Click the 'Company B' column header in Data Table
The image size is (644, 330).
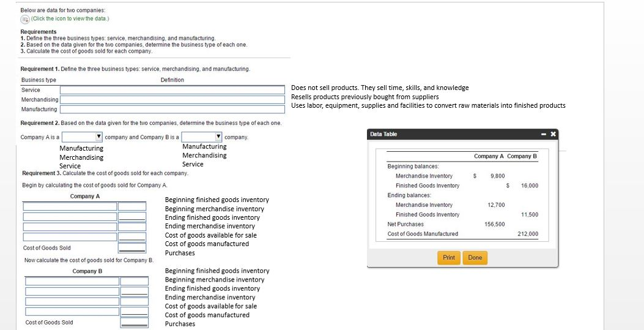pos(522,157)
